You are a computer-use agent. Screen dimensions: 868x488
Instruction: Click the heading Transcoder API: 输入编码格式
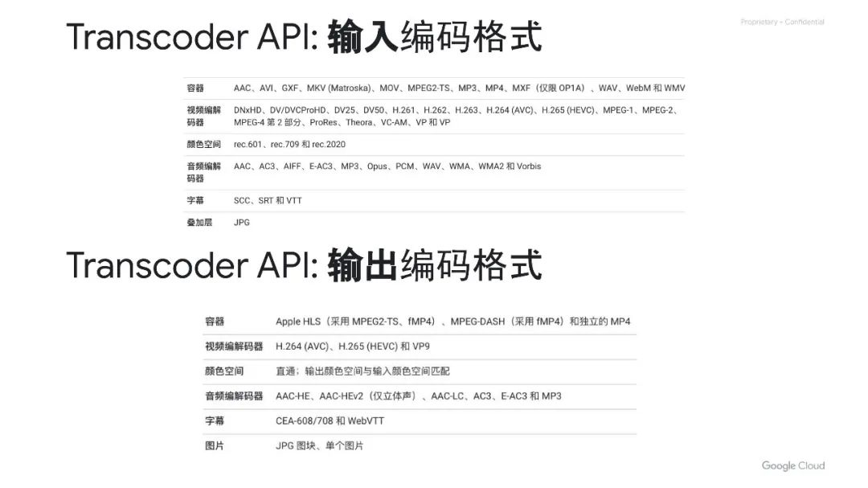304,38
